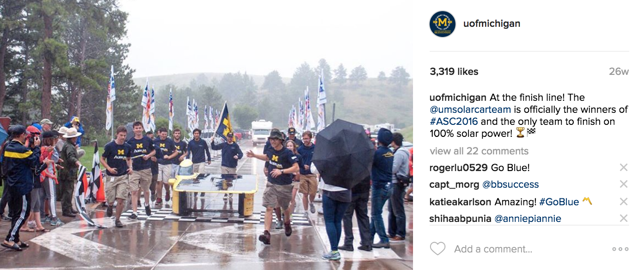Open the @anniepiannie mention
Screen dimensions: 644x270
528,219
